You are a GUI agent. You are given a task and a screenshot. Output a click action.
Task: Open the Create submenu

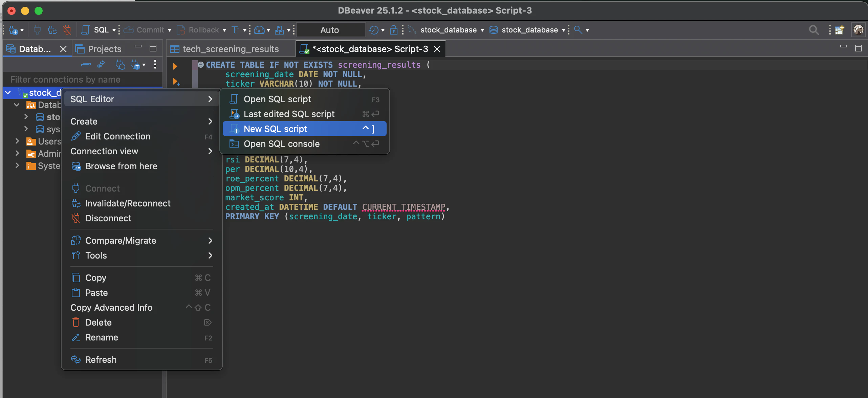[x=142, y=121]
